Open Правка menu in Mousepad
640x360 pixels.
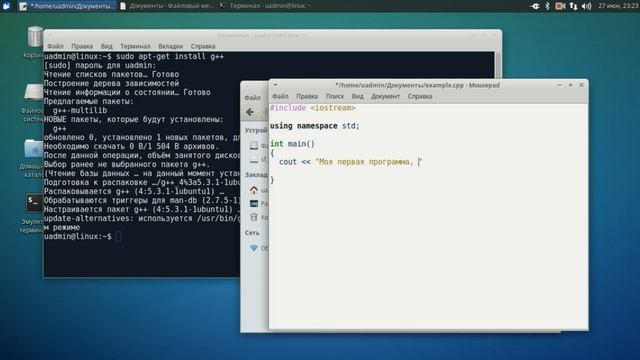pyautogui.click(x=307, y=96)
